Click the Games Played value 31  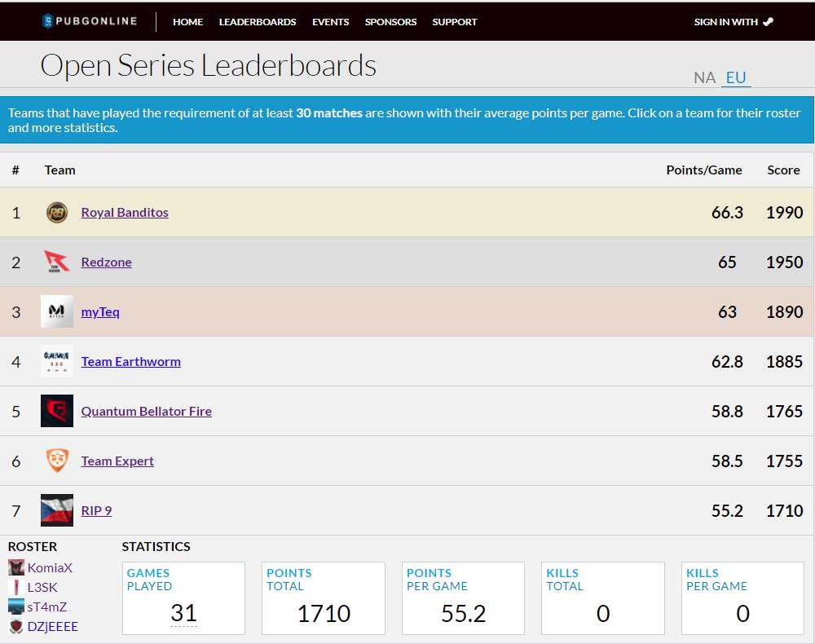pos(183,613)
